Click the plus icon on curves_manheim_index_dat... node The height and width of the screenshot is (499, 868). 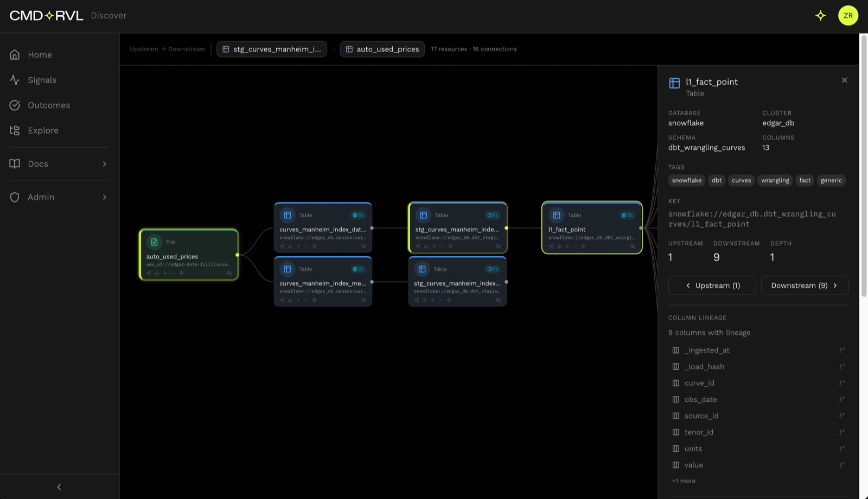coord(298,246)
